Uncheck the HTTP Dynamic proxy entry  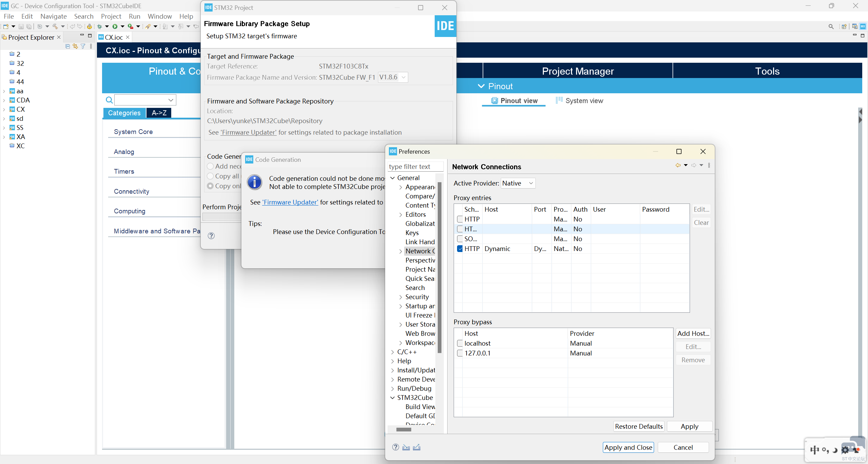[x=460, y=249]
